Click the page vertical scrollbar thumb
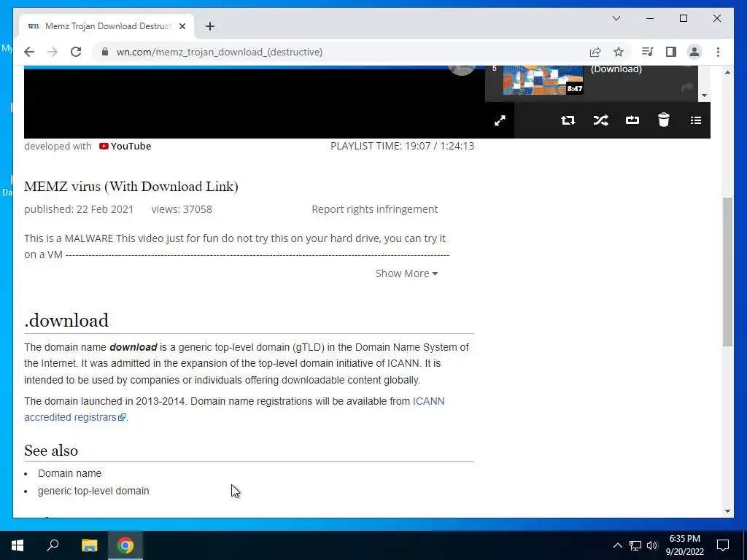 click(x=727, y=271)
